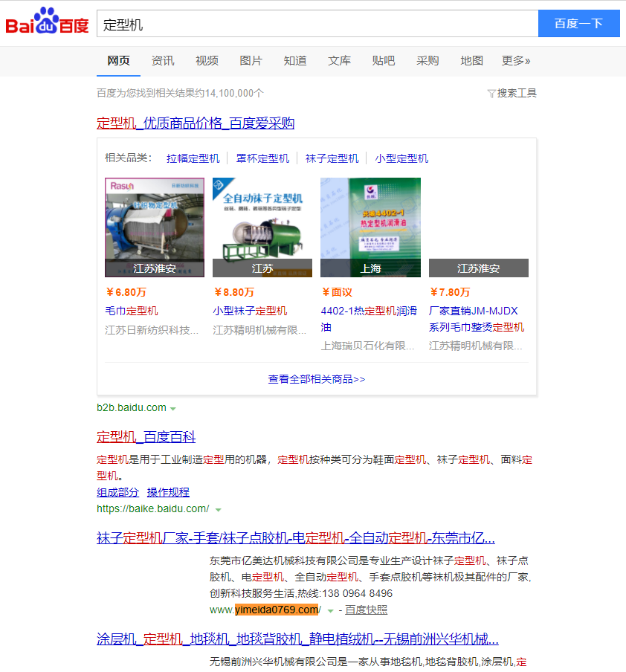
Task: Click the ¥6.80万 price text
Action: click(x=126, y=292)
